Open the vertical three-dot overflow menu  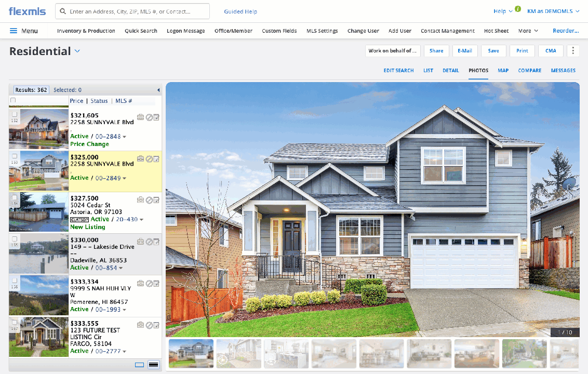[x=573, y=50]
